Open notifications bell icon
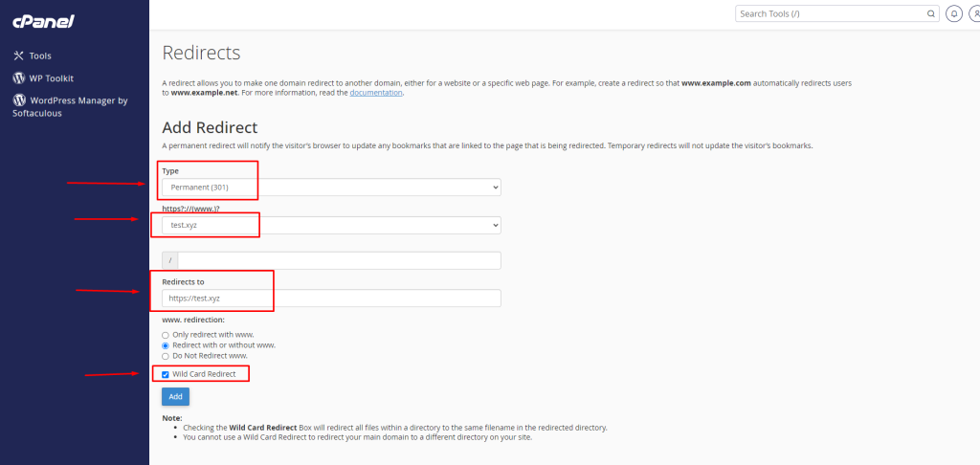This screenshot has height=465, width=980. [x=954, y=14]
